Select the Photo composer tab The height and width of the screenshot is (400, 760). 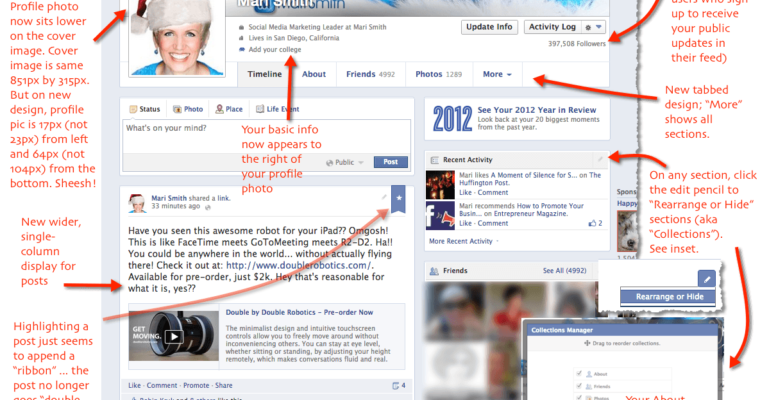coord(188,109)
